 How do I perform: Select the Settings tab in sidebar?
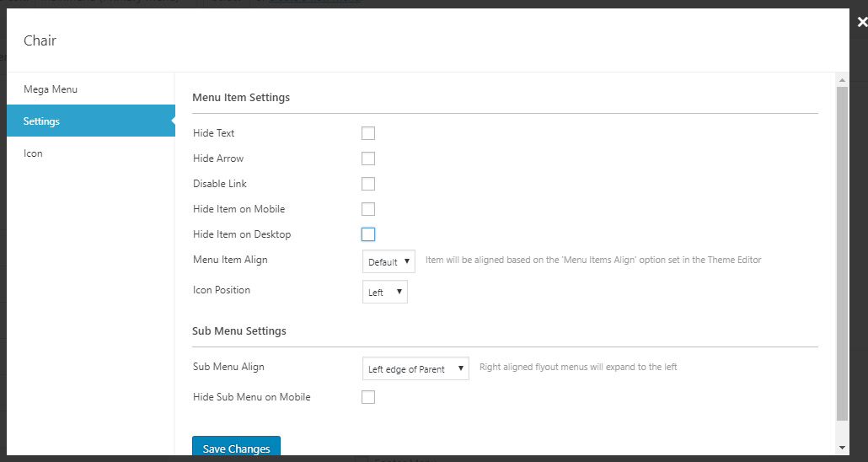tap(42, 121)
